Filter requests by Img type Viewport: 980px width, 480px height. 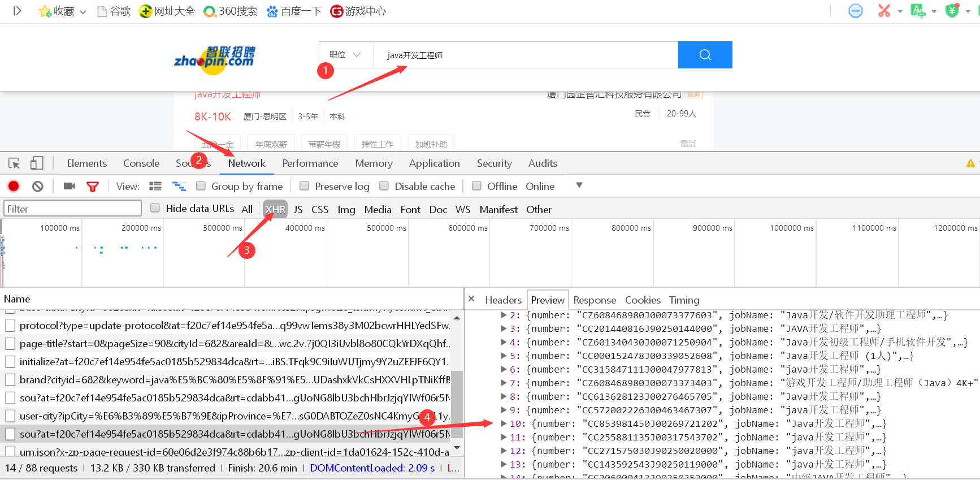[x=346, y=209]
